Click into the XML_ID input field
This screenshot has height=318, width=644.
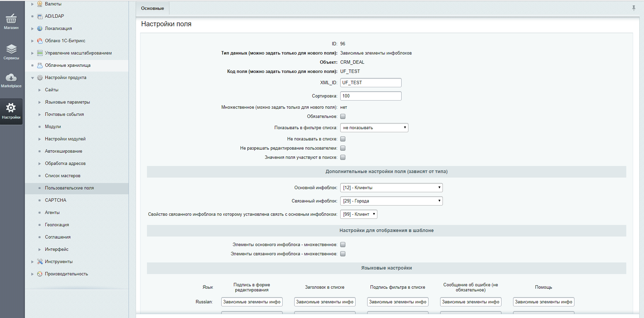click(371, 83)
